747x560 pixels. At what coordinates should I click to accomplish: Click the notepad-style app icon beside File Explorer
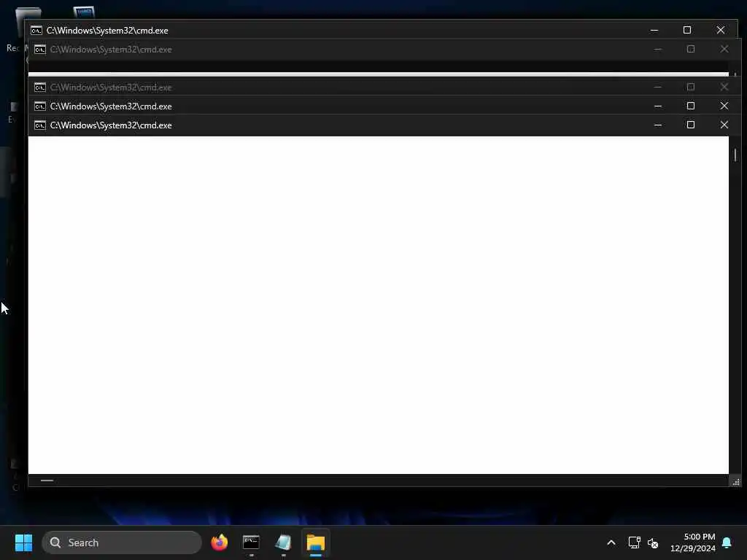click(283, 542)
